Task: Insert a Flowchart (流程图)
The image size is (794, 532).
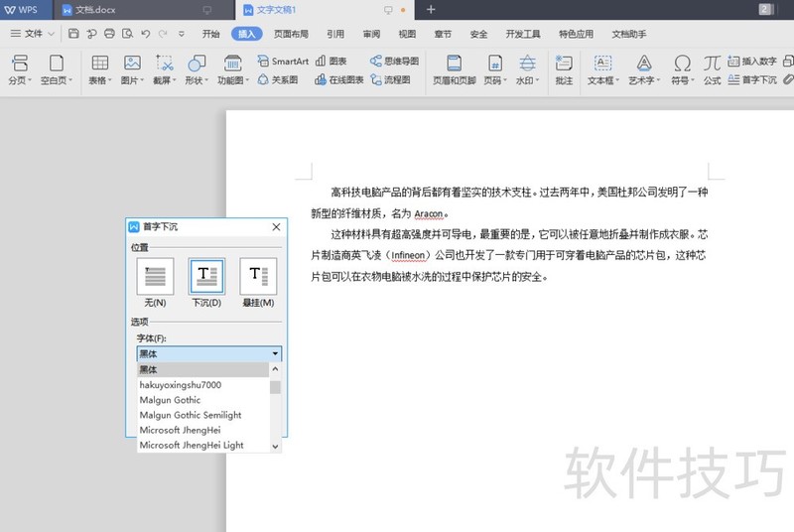Action: click(390, 80)
